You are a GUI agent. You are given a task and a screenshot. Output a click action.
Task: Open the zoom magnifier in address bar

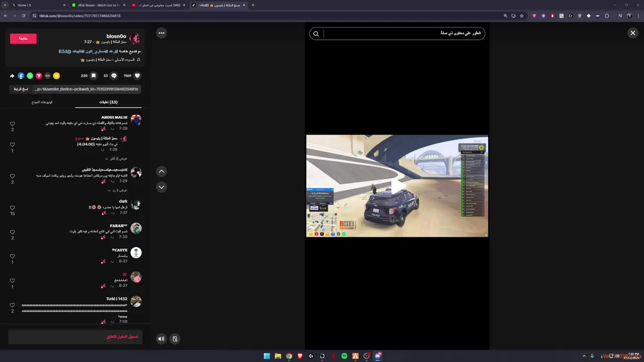pyautogui.click(x=506, y=16)
